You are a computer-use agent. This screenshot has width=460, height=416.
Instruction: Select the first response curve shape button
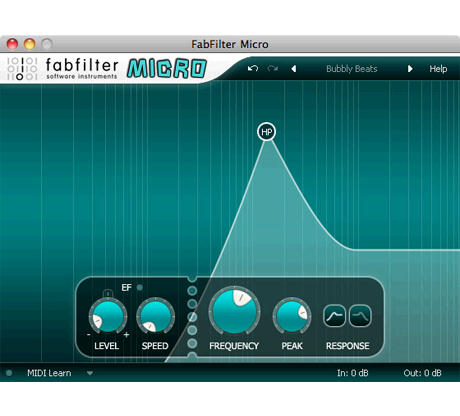(x=334, y=316)
